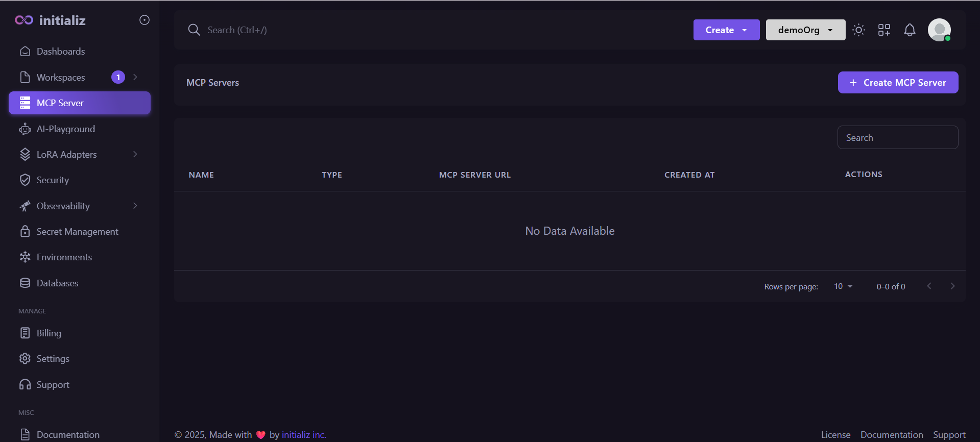Image resolution: width=980 pixels, height=442 pixels.
Task: Follow the initializ inc. footer link
Action: (304, 434)
